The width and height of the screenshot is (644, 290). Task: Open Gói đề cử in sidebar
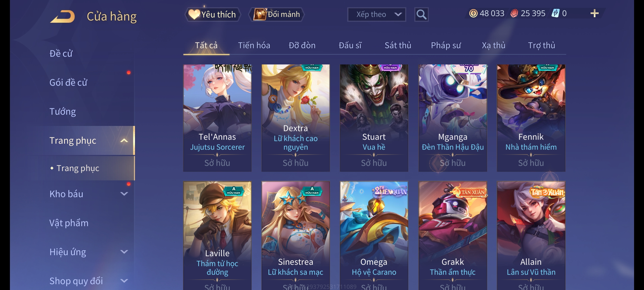tap(68, 82)
